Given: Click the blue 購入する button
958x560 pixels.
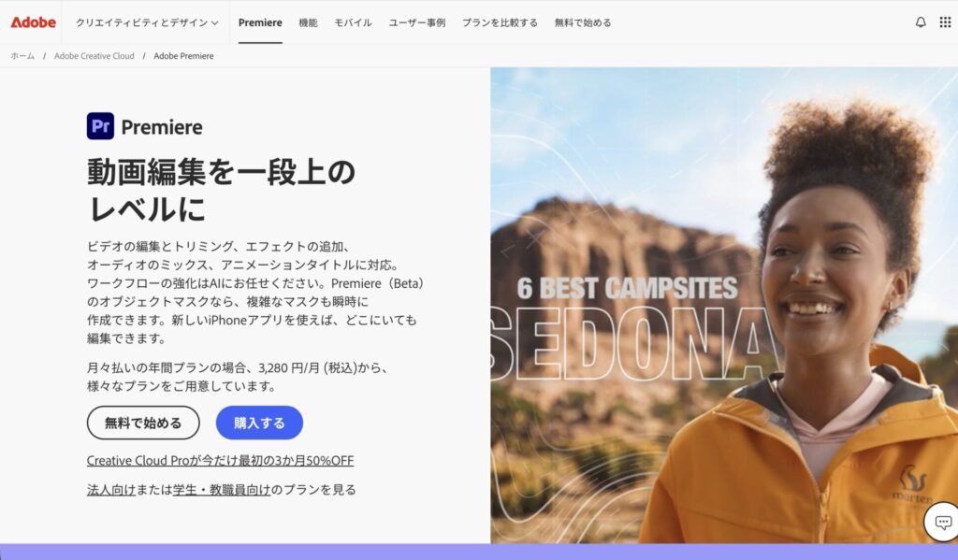Looking at the screenshot, I should pyautogui.click(x=260, y=423).
